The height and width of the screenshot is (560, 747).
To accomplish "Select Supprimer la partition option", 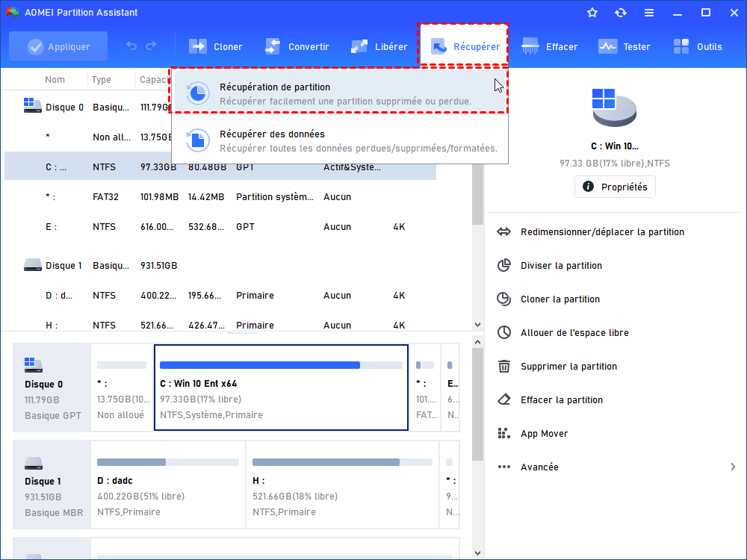I will pos(568,367).
